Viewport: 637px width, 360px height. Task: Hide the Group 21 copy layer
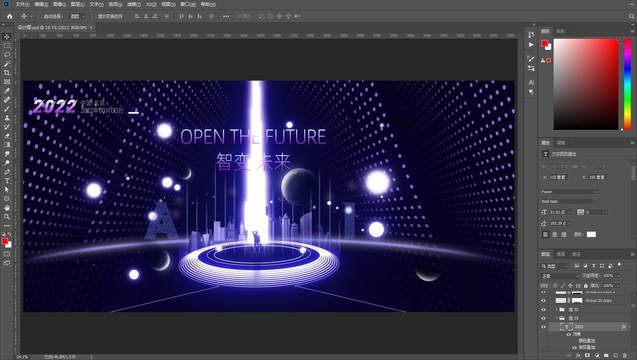[x=544, y=301]
